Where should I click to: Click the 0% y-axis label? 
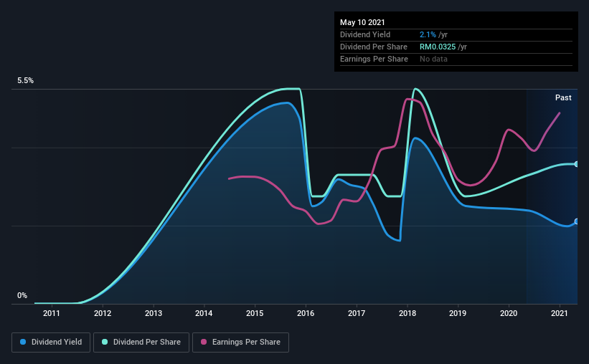point(22,295)
